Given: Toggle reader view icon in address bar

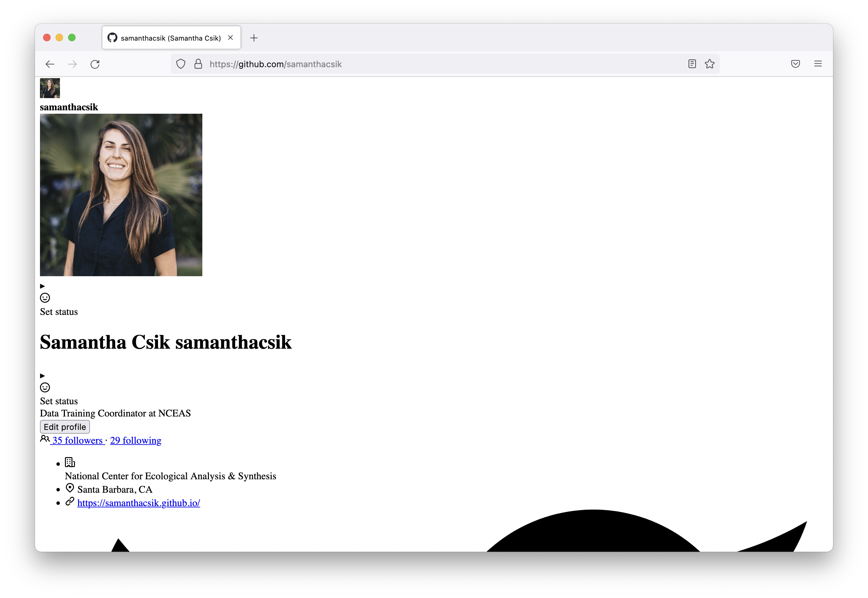Looking at the screenshot, I should (x=692, y=64).
